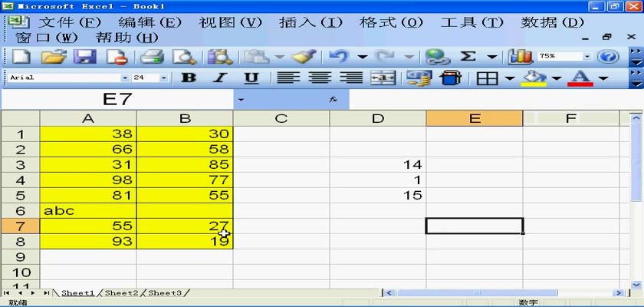
Task: Toggle Underline formatting
Action: point(251,78)
